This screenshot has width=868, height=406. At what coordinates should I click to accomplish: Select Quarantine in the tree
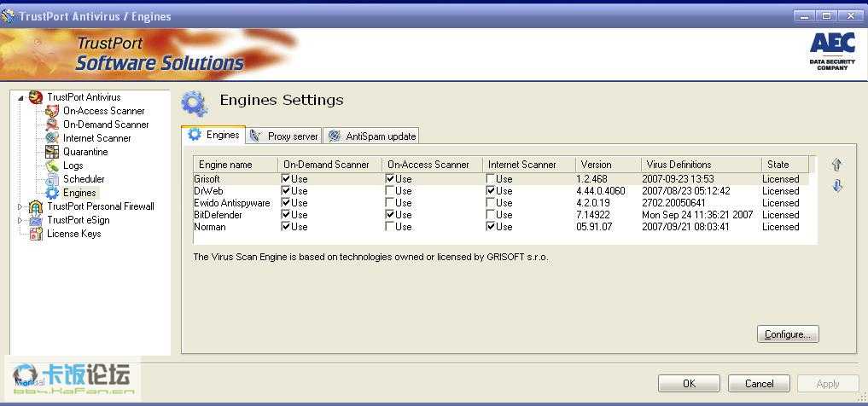(85, 152)
